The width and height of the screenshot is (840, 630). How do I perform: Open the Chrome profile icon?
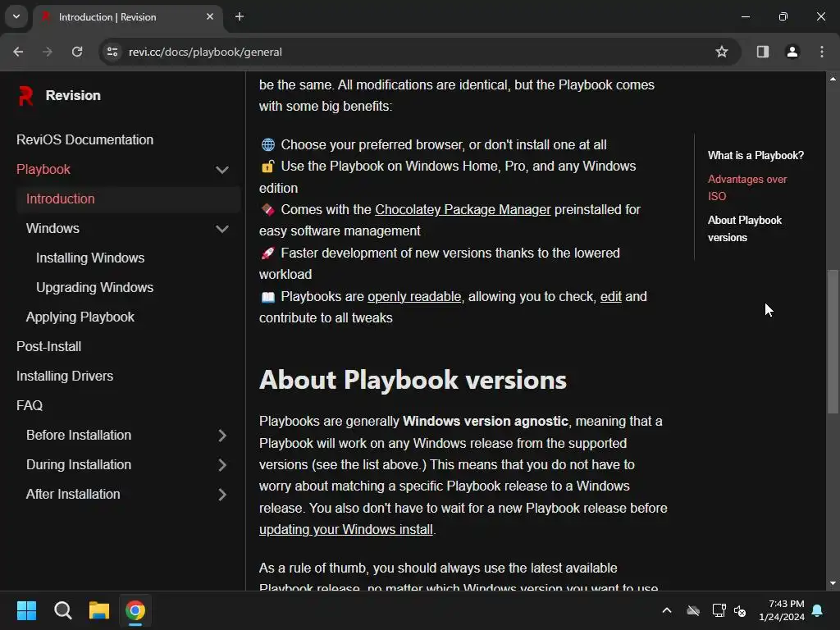tap(792, 52)
